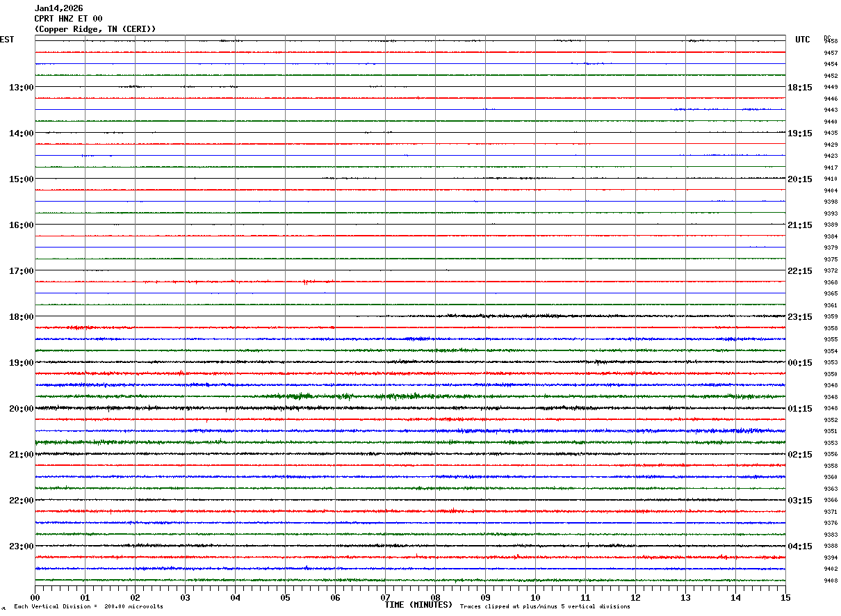
Task: Click minute tick label "08" on time axis
Action: click(x=435, y=598)
